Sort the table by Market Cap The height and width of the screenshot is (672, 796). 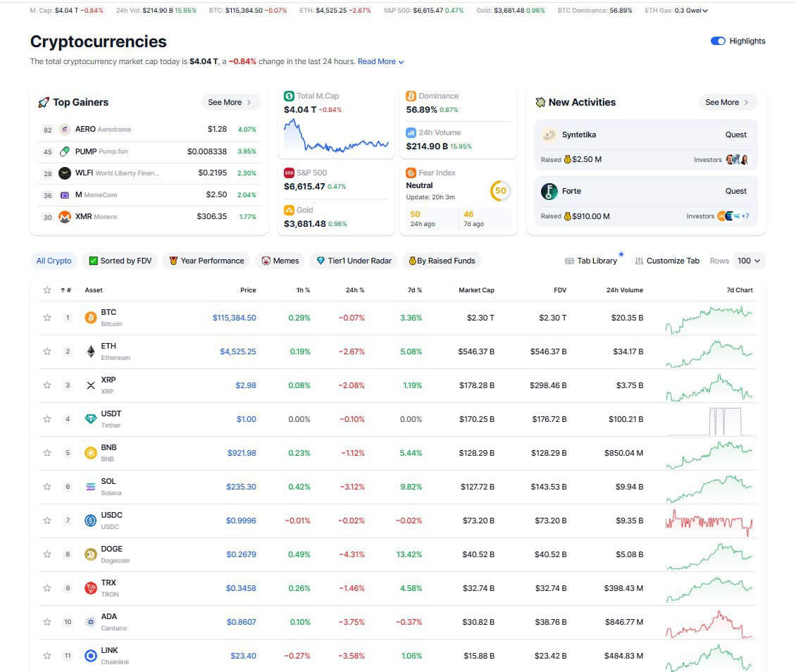point(476,290)
